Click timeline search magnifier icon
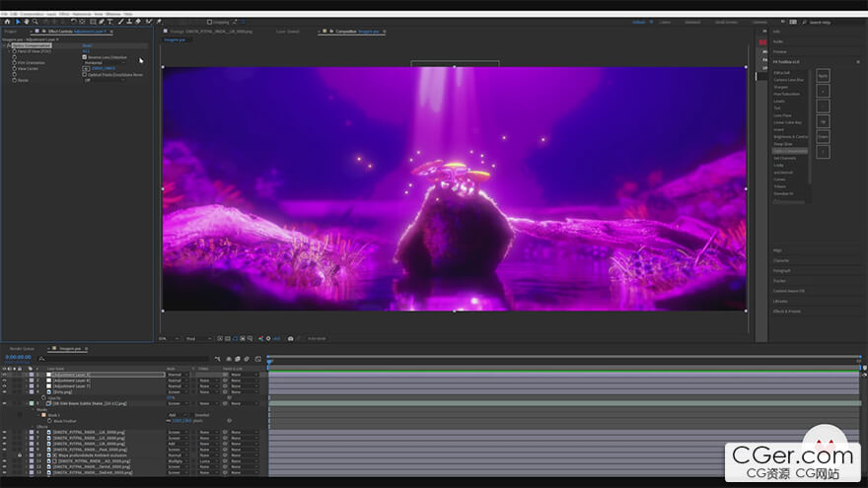This screenshot has height=488, width=868. click(x=41, y=359)
